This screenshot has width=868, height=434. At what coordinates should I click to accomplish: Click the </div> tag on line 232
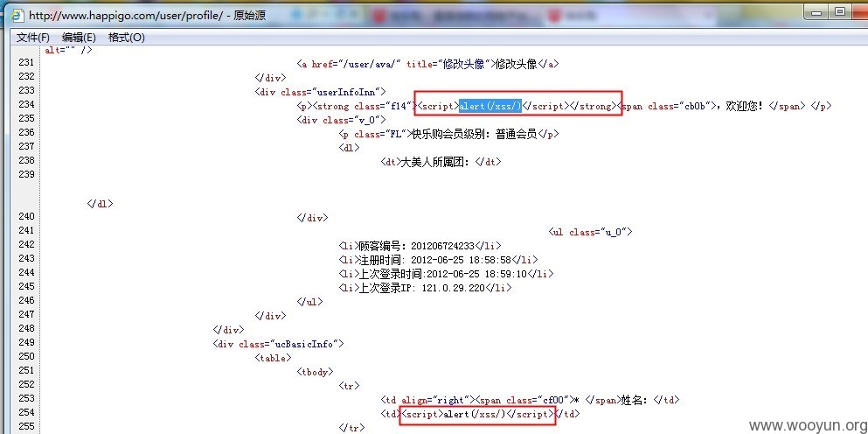coord(270,78)
